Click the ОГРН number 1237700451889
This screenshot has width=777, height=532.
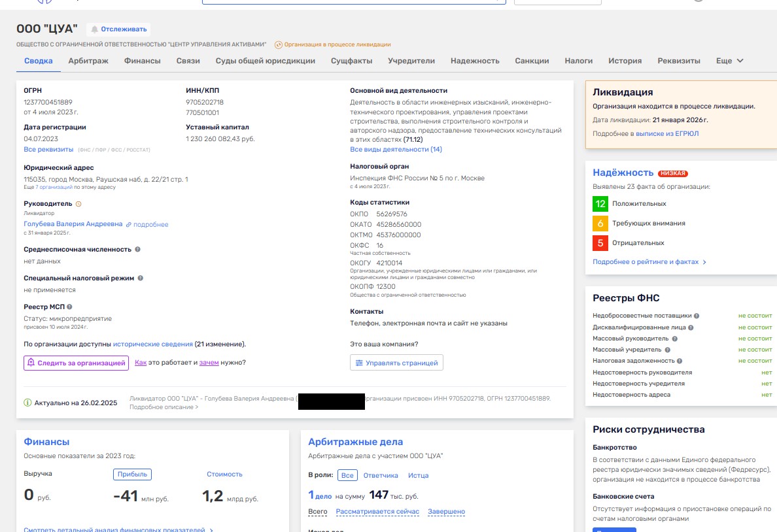[48, 103]
